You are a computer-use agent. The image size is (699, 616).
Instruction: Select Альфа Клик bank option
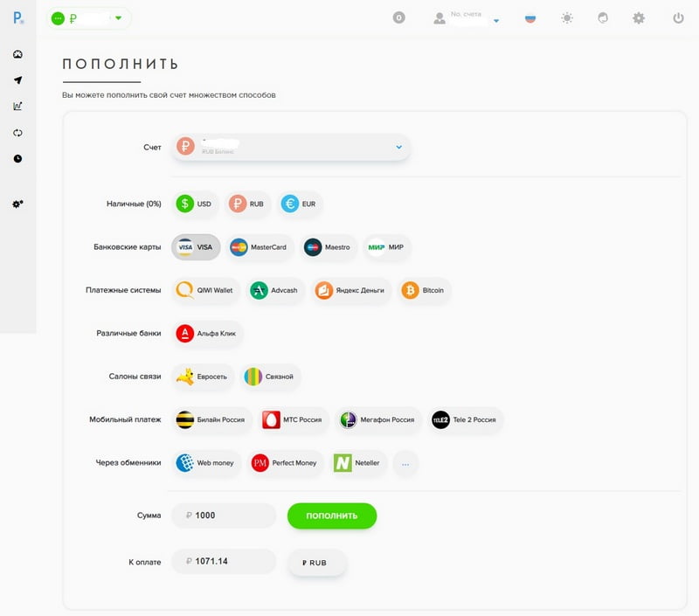207,334
